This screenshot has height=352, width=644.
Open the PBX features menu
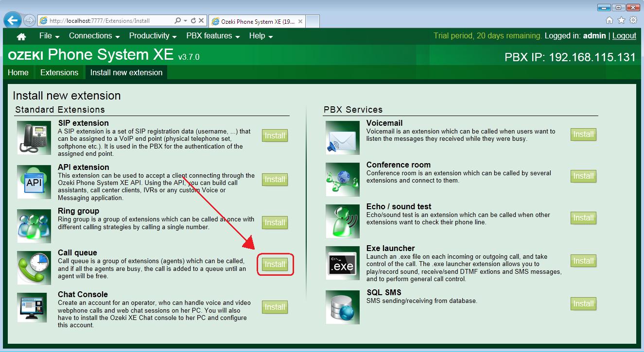click(209, 35)
